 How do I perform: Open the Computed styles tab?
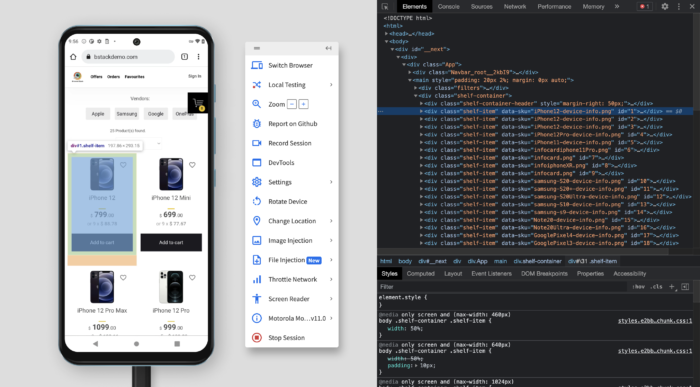[x=421, y=274]
